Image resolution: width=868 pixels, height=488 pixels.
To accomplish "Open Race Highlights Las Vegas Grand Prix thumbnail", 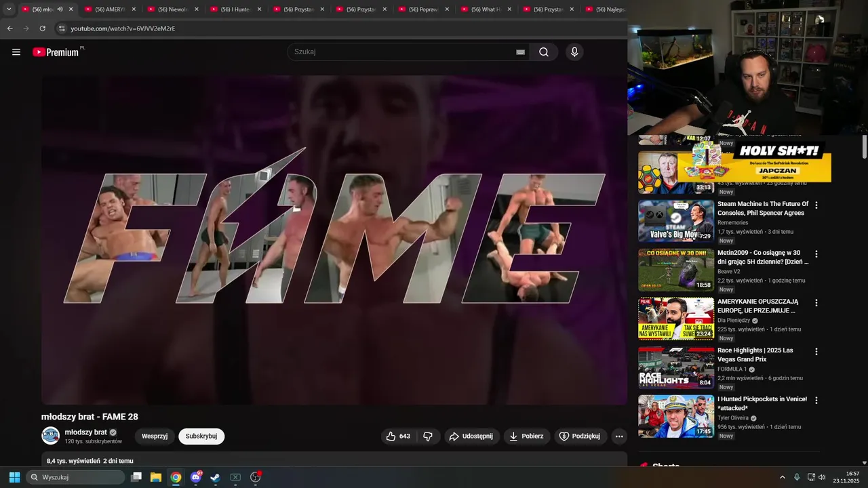I will [x=676, y=367].
